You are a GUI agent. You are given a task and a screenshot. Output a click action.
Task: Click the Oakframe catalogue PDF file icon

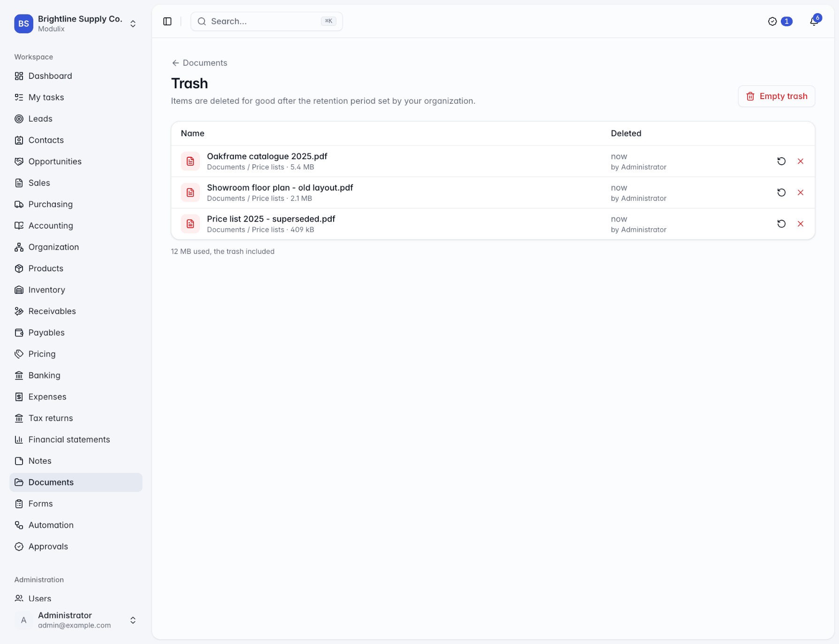(191, 161)
